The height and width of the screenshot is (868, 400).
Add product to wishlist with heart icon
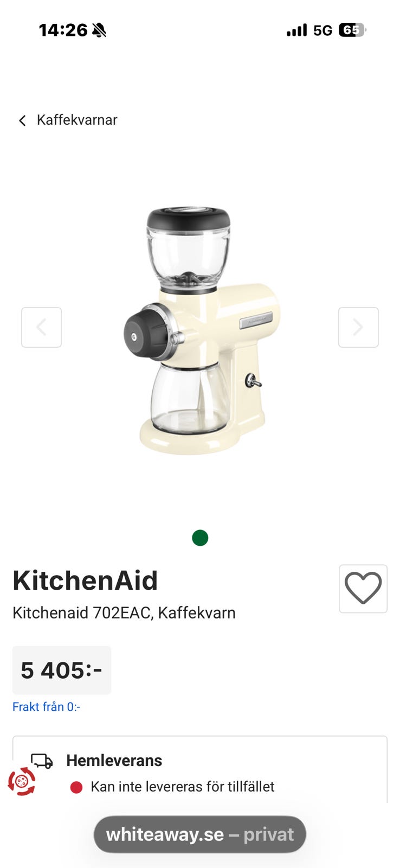tap(363, 589)
